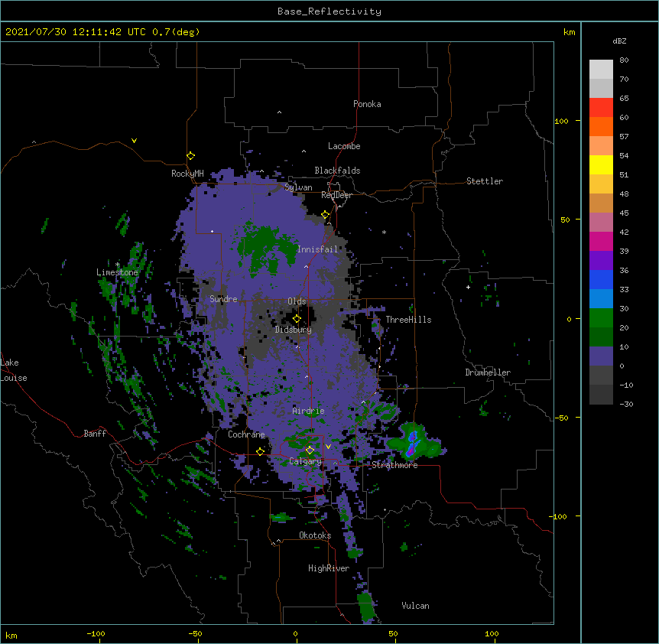Select the Didsbury label
659x644 pixels.
coord(294,330)
